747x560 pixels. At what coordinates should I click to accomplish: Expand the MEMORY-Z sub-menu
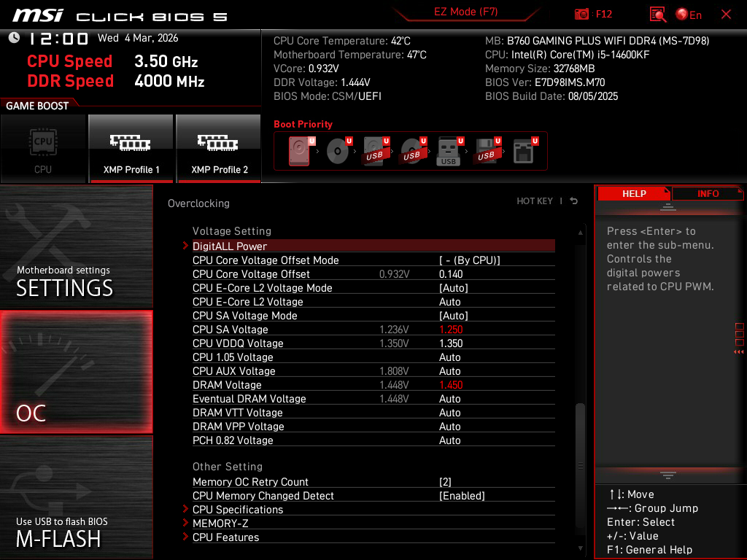point(373,524)
